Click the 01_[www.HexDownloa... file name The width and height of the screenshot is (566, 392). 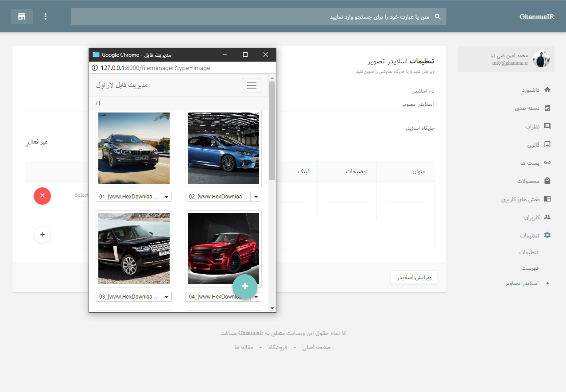[128, 197]
